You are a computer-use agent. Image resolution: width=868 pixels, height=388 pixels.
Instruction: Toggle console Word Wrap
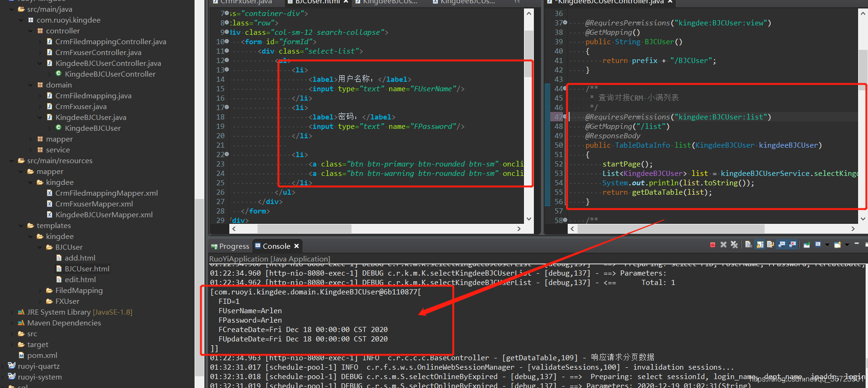coord(770,245)
